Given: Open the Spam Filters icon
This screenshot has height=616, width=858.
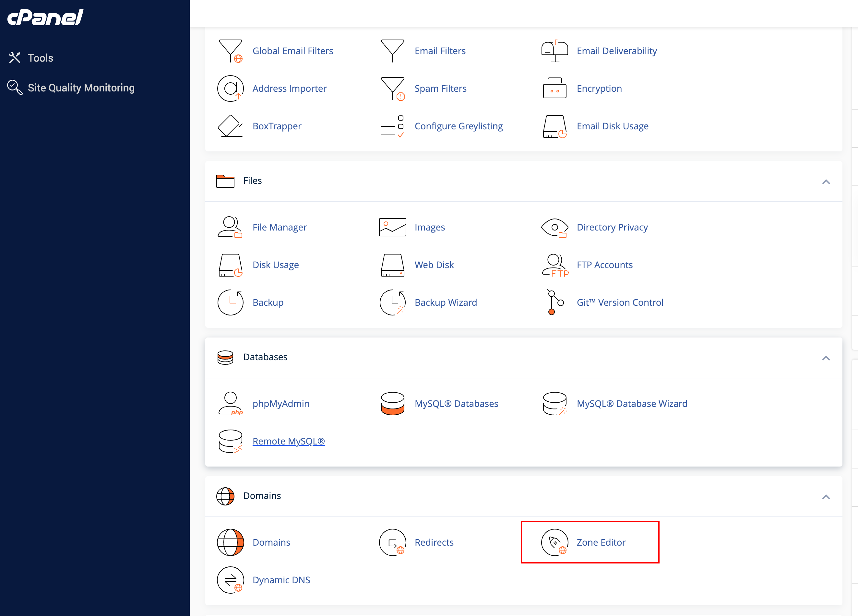Looking at the screenshot, I should pos(392,89).
